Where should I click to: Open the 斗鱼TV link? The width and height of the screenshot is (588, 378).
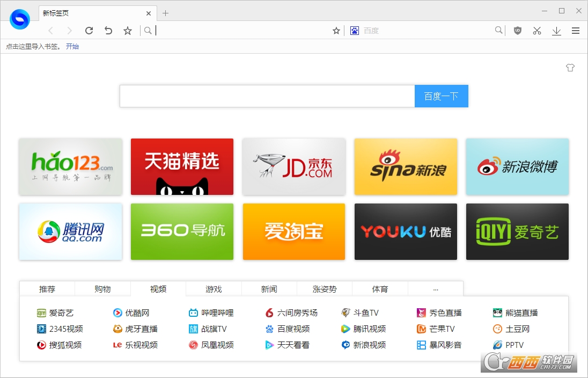coord(360,312)
